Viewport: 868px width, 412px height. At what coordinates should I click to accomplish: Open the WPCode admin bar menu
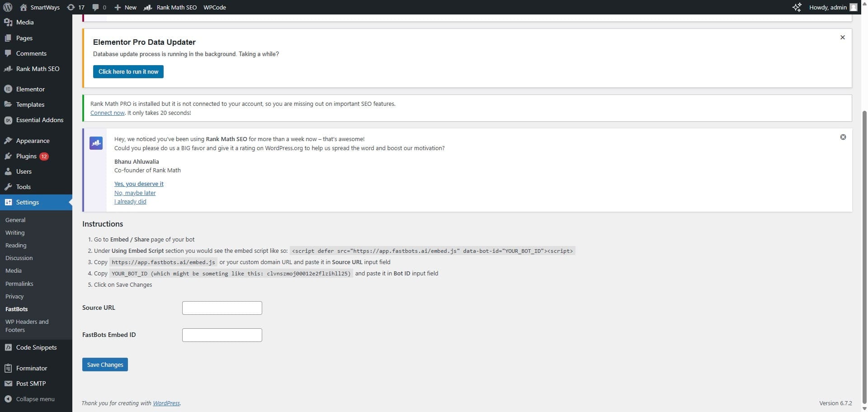pos(214,7)
